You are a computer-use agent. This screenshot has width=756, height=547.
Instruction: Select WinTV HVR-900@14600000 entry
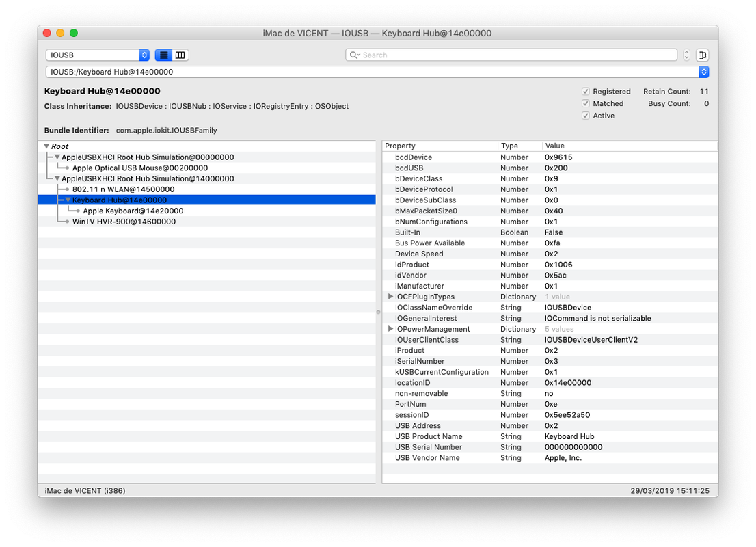[124, 222]
